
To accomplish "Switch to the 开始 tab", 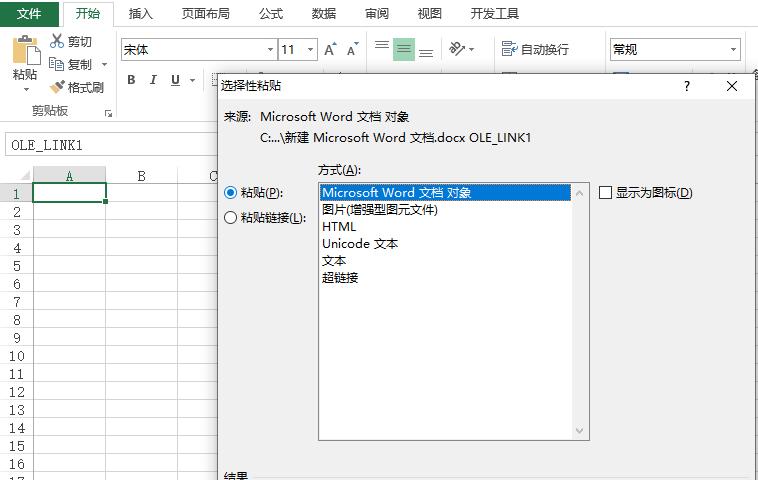I will click(x=88, y=14).
